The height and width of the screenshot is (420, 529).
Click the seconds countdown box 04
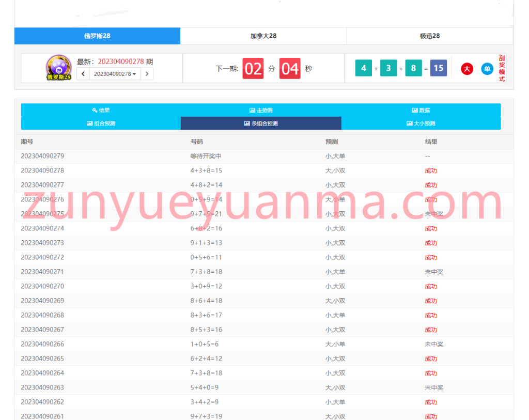(290, 69)
